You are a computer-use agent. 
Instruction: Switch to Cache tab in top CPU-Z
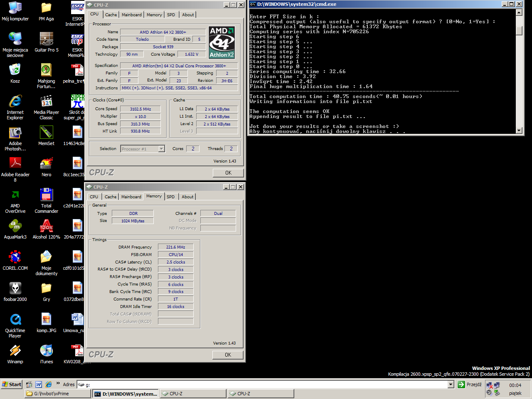(111, 15)
